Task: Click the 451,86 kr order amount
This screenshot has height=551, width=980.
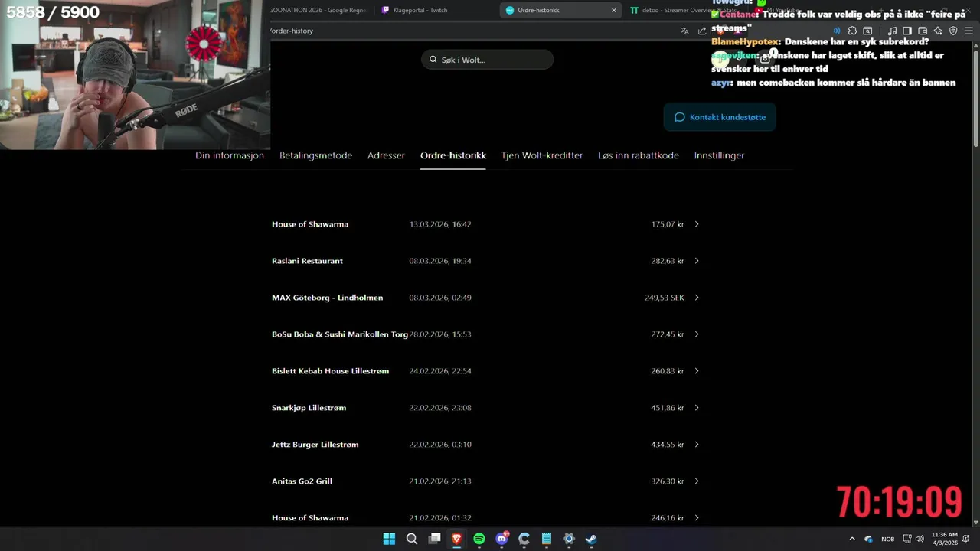Action: [x=668, y=408]
